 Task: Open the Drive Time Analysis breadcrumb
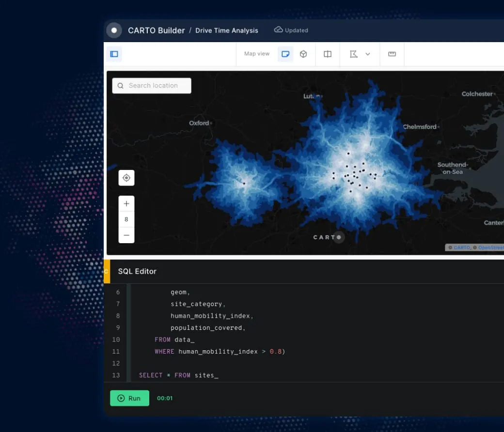tap(226, 30)
